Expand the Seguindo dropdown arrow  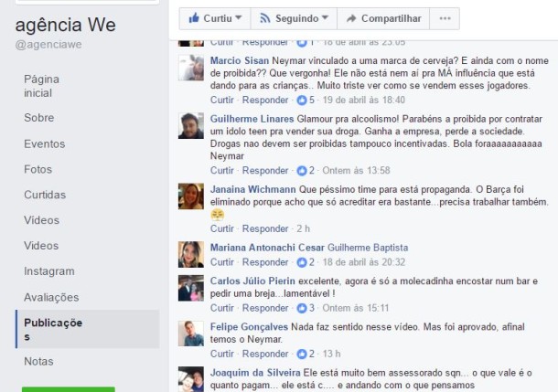point(325,17)
